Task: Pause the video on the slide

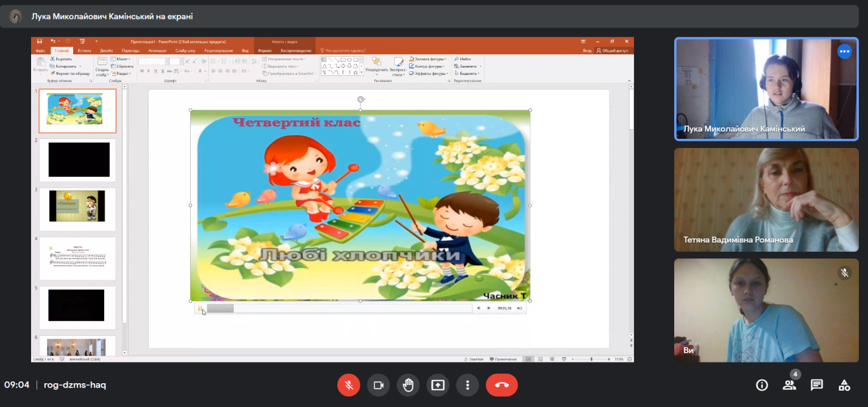Action: [x=200, y=308]
